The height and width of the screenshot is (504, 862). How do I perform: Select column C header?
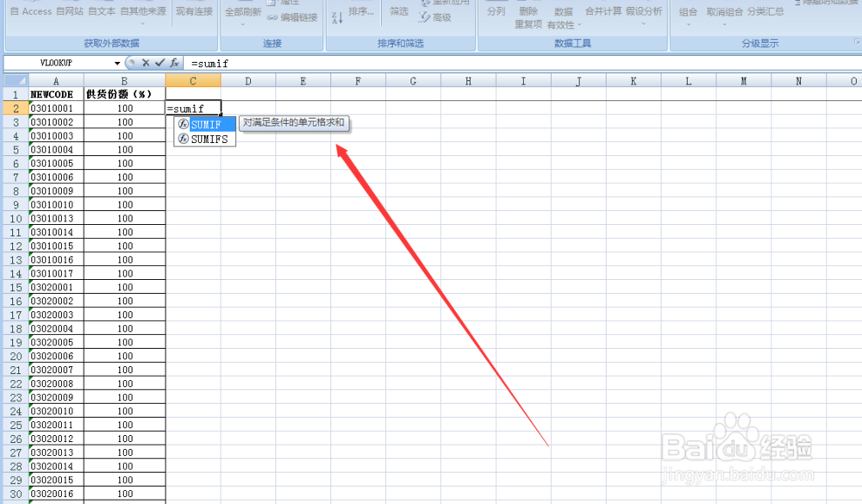coord(193,81)
